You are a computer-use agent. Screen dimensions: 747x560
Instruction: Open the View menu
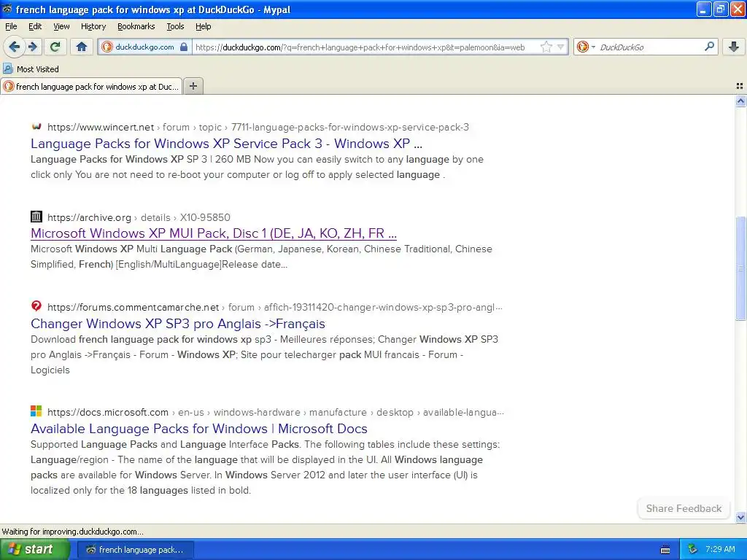coord(61,26)
